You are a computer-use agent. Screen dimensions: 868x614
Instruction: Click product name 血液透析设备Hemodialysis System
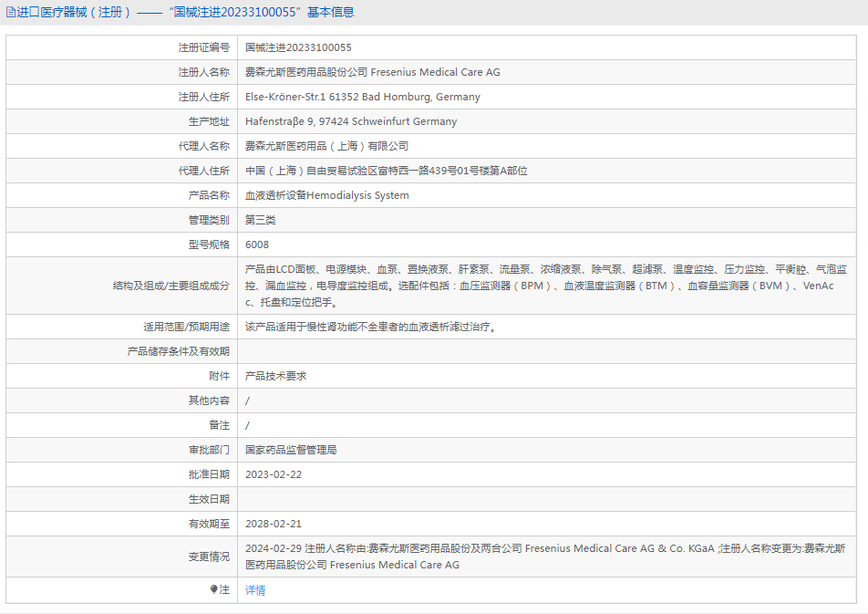tap(327, 195)
